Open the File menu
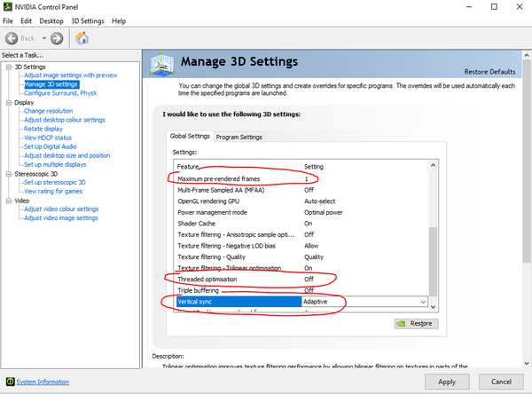Image resolution: width=532 pixels, height=394 pixels. pos(8,21)
